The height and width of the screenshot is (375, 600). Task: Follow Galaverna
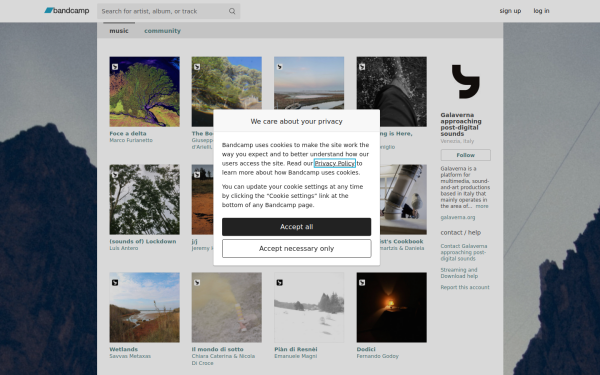click(465, 155)
